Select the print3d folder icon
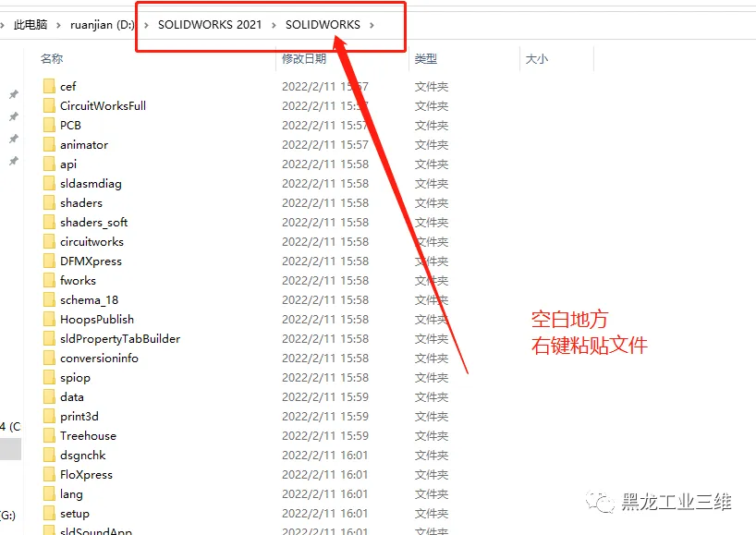 coord(49,416)
